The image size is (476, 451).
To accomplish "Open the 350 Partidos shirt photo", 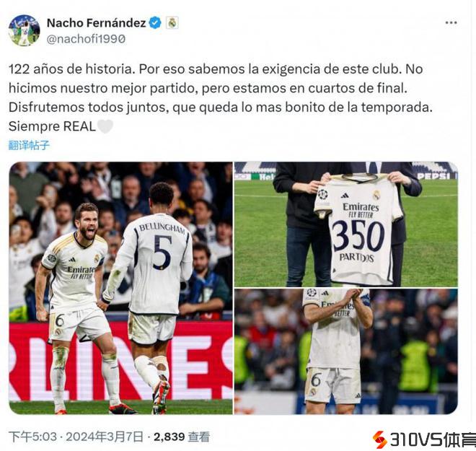I will pyautogui.click(x=346, y=224).
